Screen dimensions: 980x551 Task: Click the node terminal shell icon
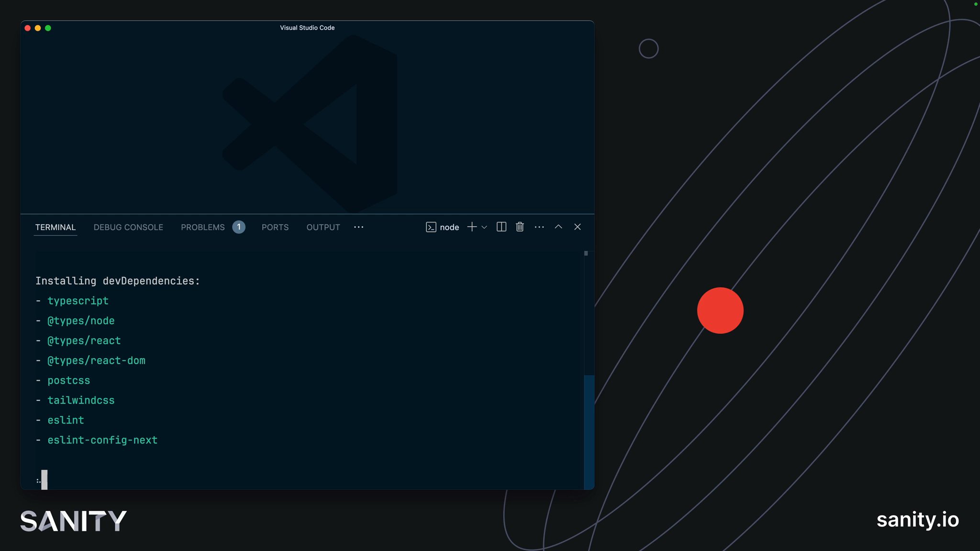tap(431, 227)
